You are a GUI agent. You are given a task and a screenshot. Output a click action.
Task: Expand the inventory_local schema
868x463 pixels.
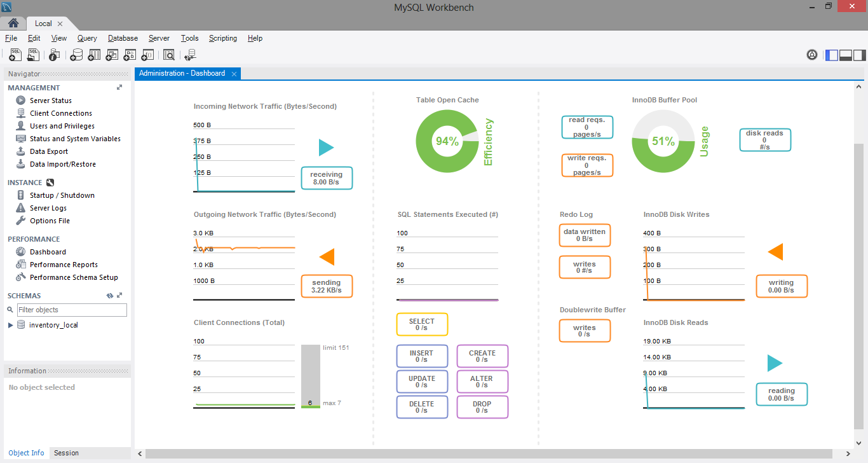[10, 325]
